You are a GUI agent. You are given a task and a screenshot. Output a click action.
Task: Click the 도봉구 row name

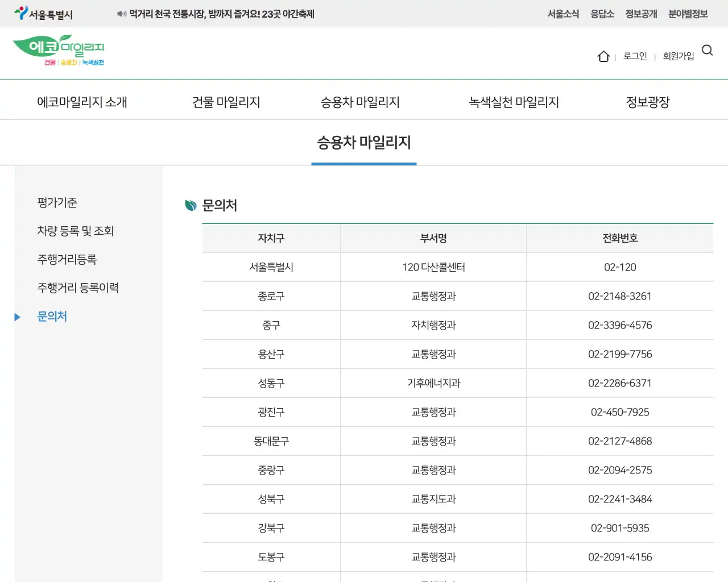click(271, 557)
